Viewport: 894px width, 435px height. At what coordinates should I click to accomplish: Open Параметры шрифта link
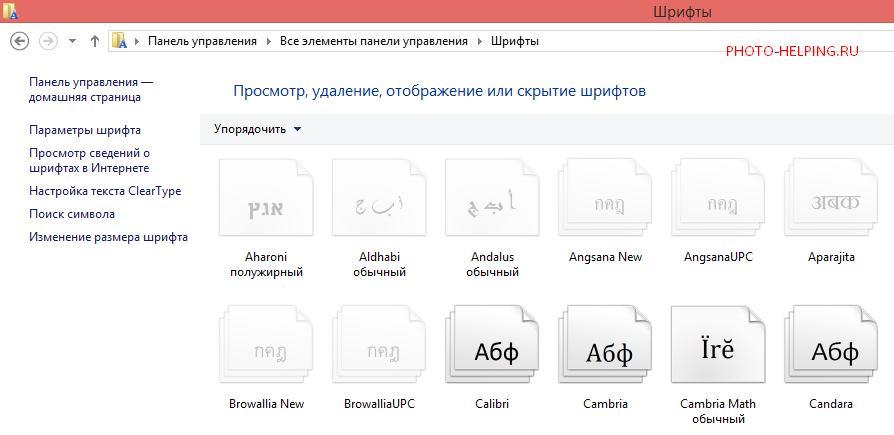pos(85,130)
